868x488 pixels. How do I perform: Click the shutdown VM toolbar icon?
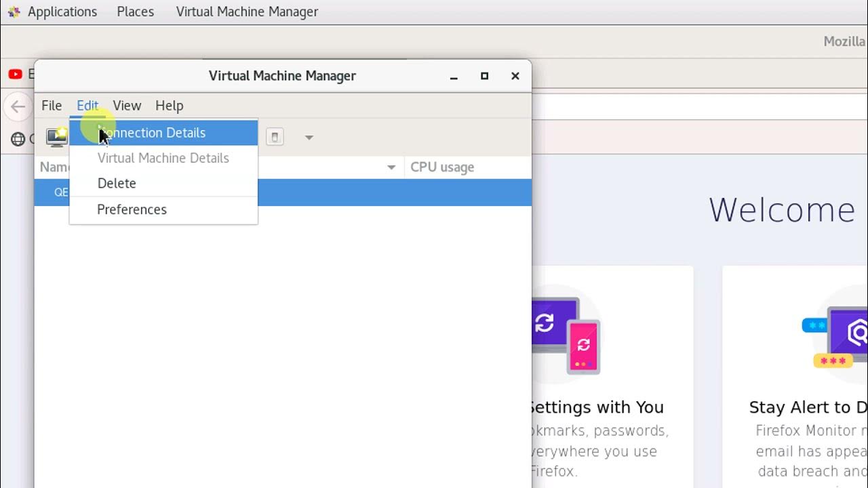(275, 138)
